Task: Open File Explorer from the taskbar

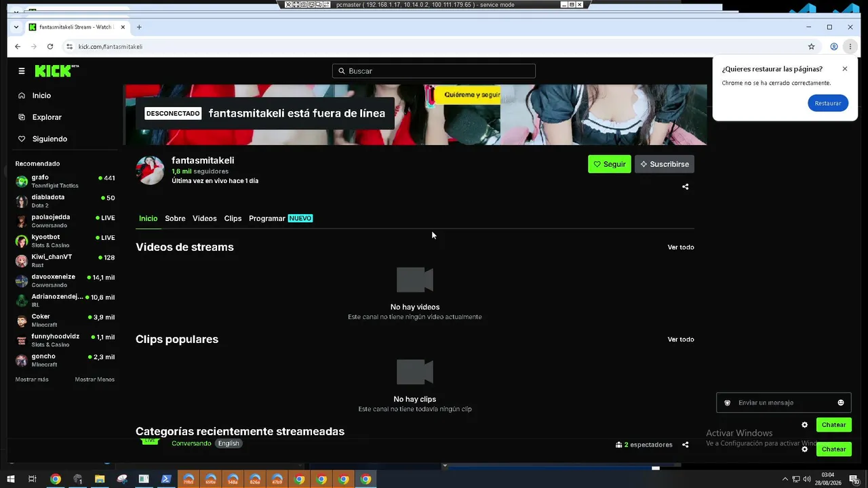Action: point(100,479)
